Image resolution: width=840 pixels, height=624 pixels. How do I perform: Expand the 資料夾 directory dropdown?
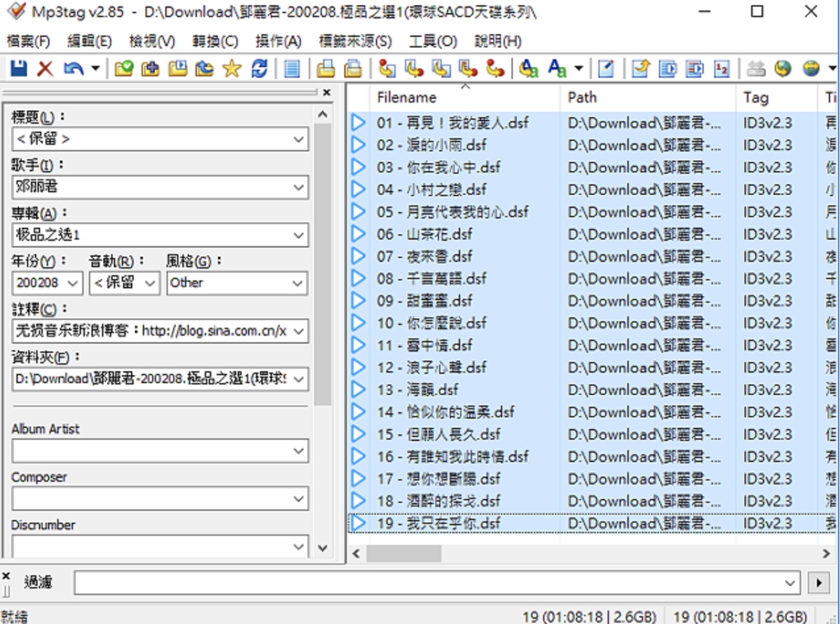tap(298, 379)
